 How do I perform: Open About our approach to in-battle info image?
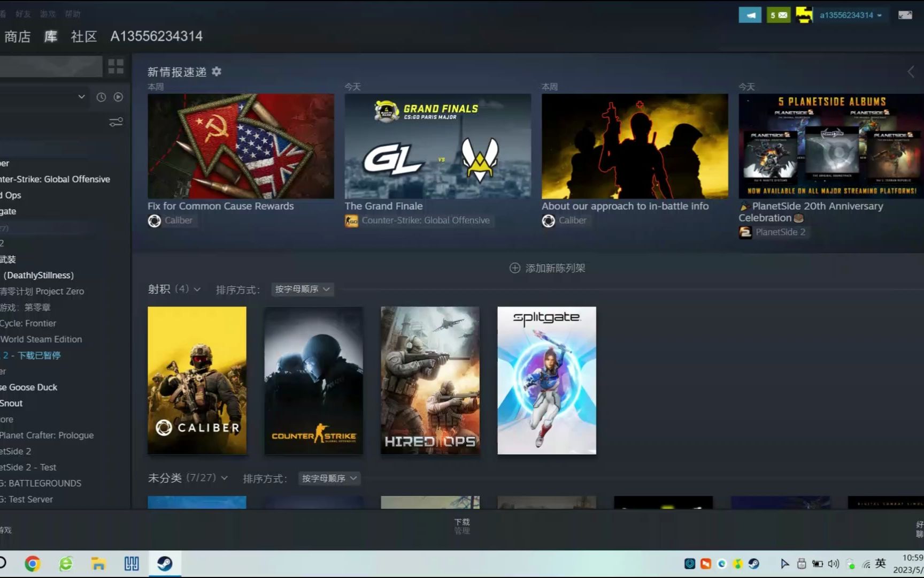coord(635,146)
